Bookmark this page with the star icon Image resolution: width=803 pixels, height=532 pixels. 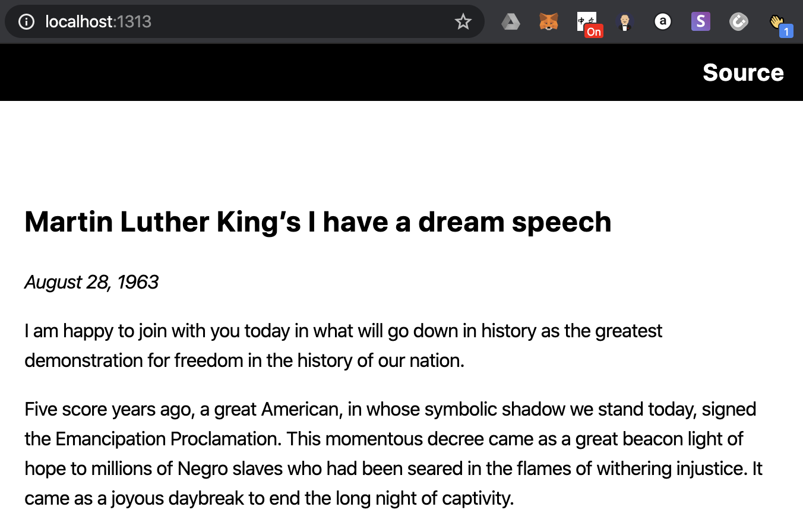(x=463, y=22)
